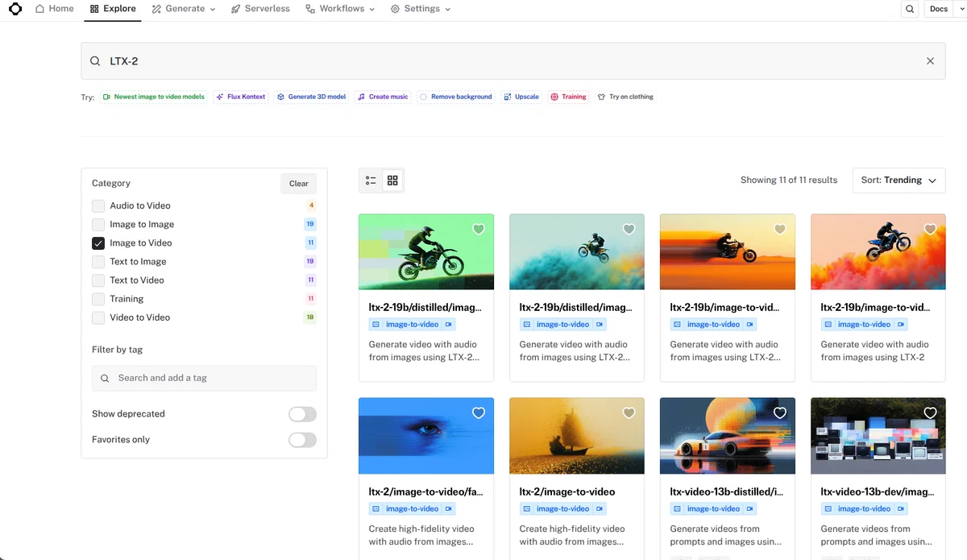This screenshot has height=560, width=967.
Task: Favorite the ltx-video-13b-dev card
Action: [931, 413]
